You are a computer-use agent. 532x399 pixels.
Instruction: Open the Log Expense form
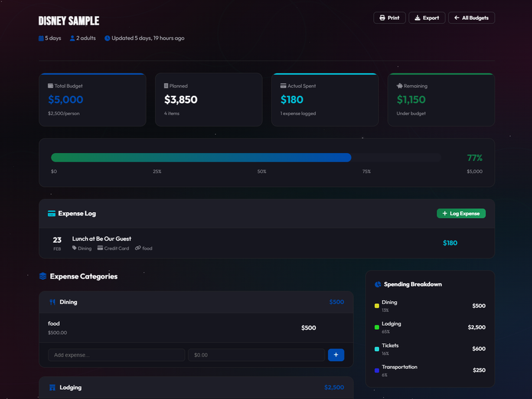[x=461, y=213]
